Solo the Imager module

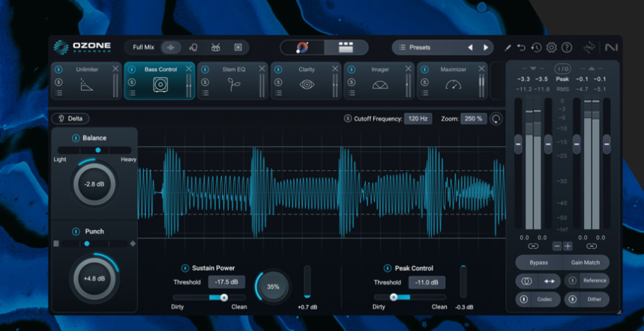point(351,82)
